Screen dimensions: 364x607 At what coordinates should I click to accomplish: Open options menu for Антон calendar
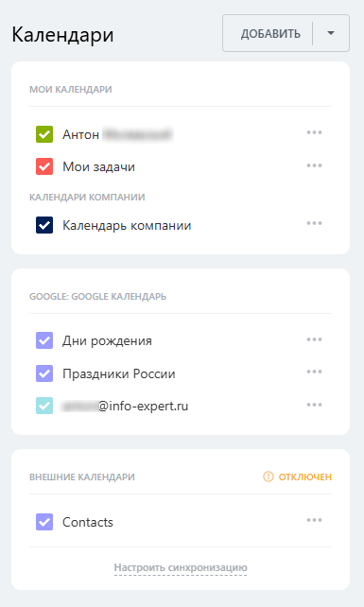click(314, 132)
